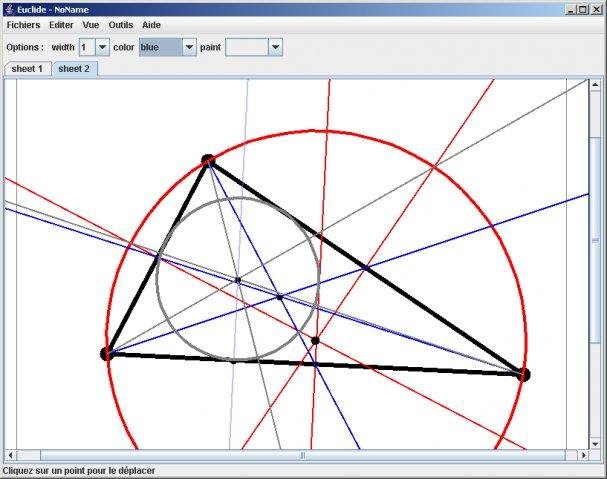Expand the color dropdown arrow
This screenshot has height=479, width=607.
[x=189, y=47]
